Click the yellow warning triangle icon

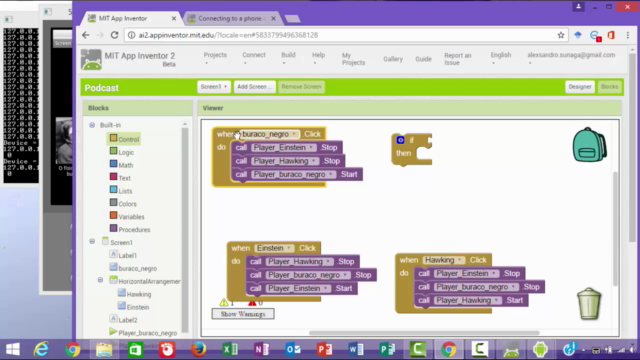pyautogui.click(x=224, y=302)
